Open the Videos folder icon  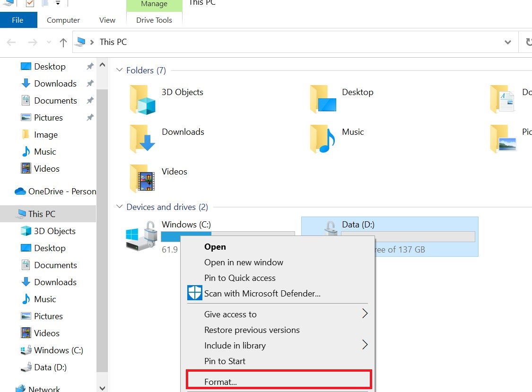(x=141, y=178)
